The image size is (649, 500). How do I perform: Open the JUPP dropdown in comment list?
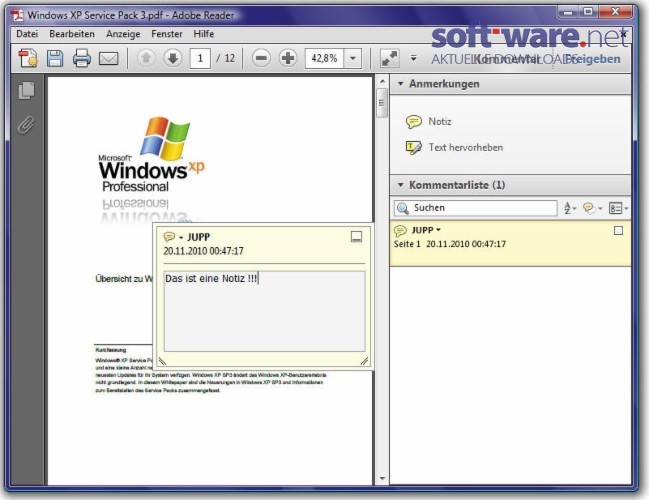tap(438, 230)
